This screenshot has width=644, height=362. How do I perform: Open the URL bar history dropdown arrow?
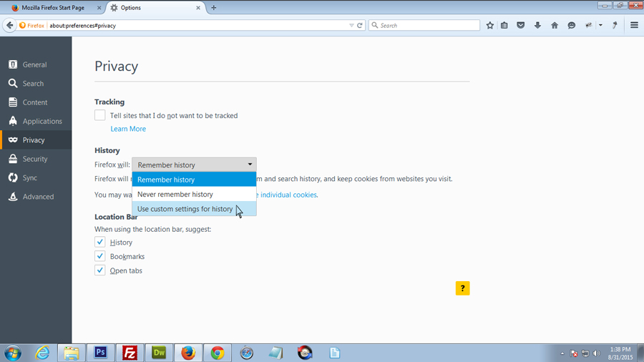click(x=351, y=26)
